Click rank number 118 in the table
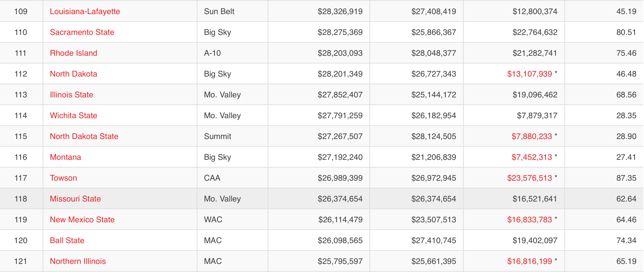 pos(21,199)
